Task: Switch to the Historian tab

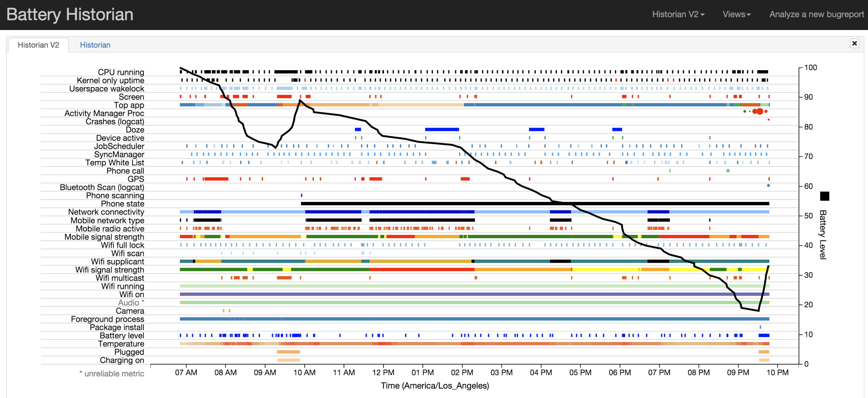Action: coord(95,45)
